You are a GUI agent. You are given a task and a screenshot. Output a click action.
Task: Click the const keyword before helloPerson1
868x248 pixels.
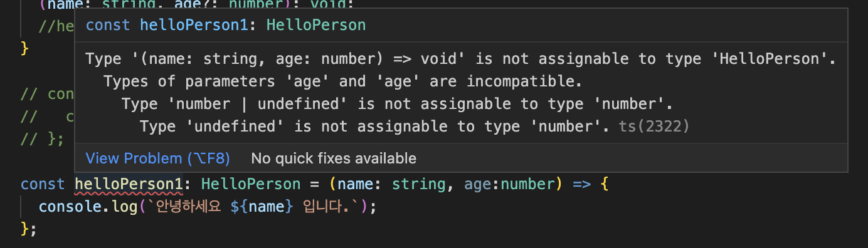point(43,184)
